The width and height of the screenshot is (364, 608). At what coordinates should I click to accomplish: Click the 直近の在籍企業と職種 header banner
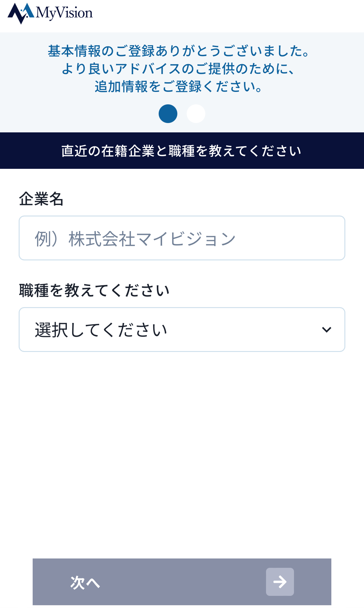point(182,150)
